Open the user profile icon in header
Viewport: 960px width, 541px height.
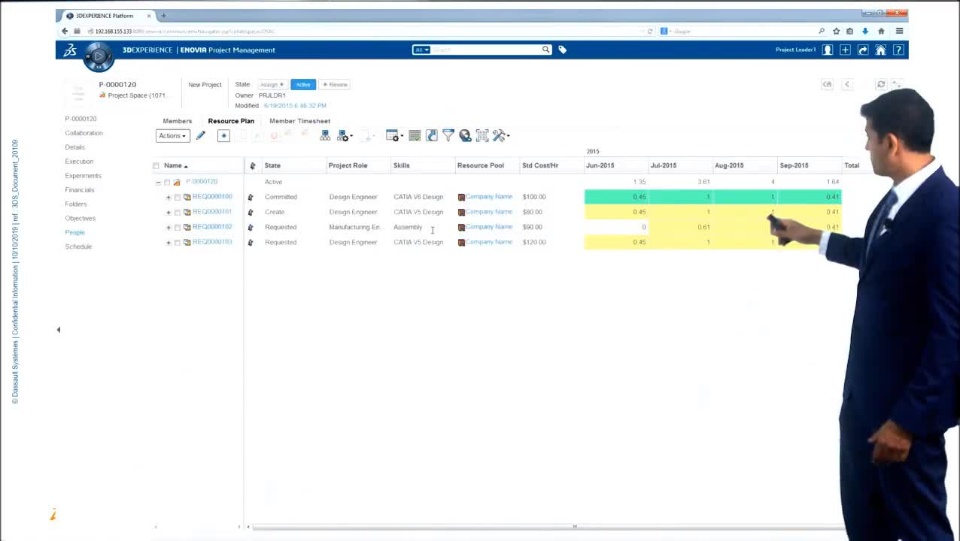click(x=827, y=50)
